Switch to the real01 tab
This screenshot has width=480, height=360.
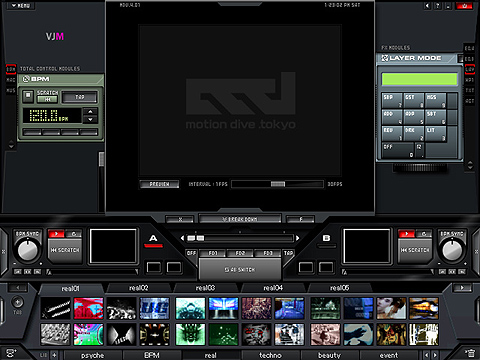coord(71,288)
